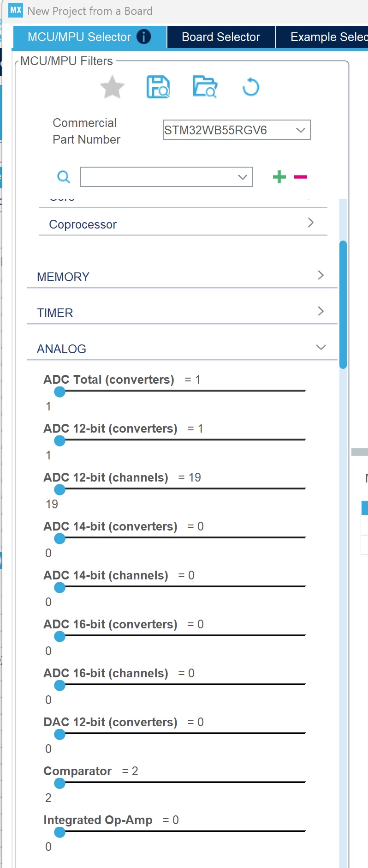Viewport: 368px width, 868px height.
Task: Reset all filters with the refresh icon
Action: tap(251, 86)
